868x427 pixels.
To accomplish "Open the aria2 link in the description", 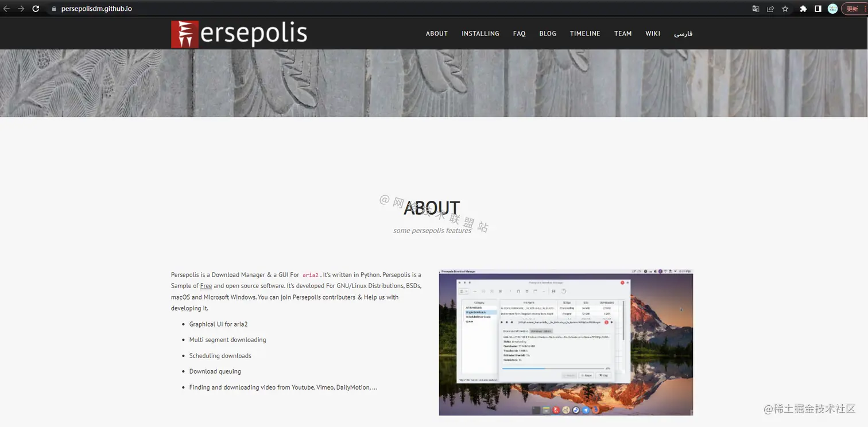I will coord(310,275).
